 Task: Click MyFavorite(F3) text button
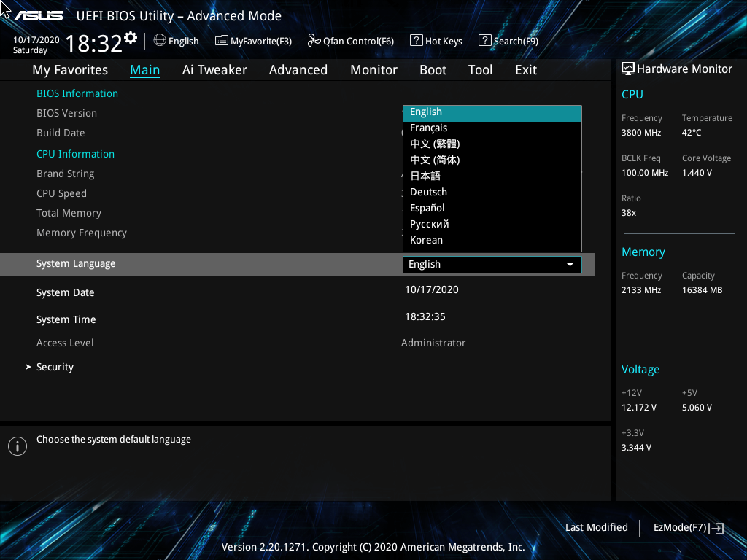[x=261, y=42]
